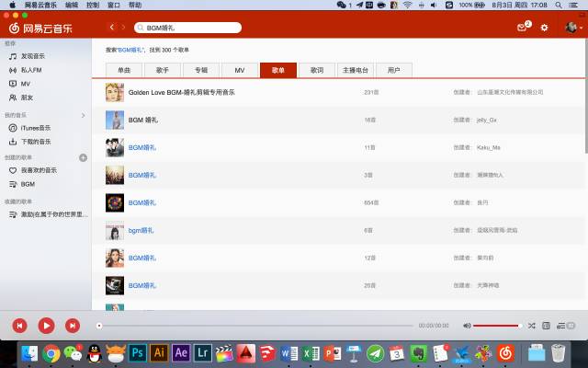Click the 发现音乐 music note icon in the sidebar
The image size is (588, 368).
pyautogui.click(x=13, y=56)
